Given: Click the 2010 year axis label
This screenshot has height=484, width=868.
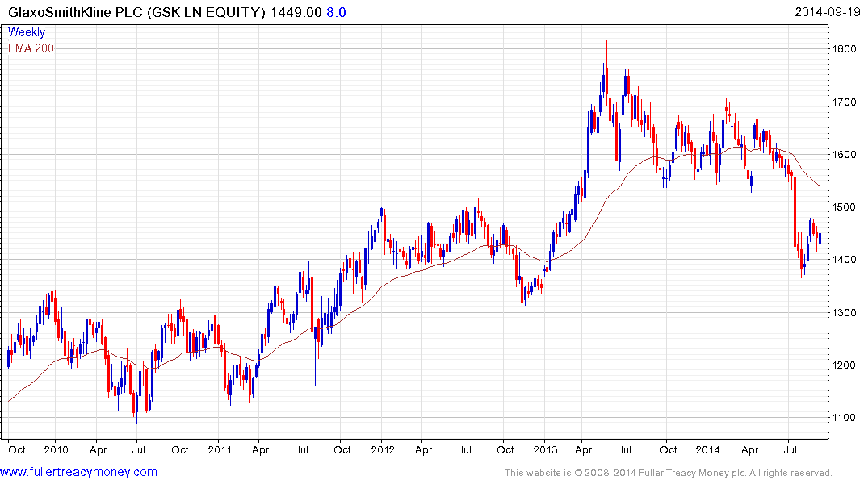Looking at the screenshot, I should tap(56, 449).
